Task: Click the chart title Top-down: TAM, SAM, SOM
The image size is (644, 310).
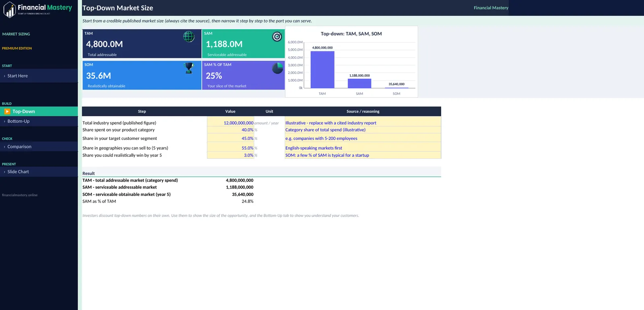Action: pyautogui.click(x=351, y=34)
